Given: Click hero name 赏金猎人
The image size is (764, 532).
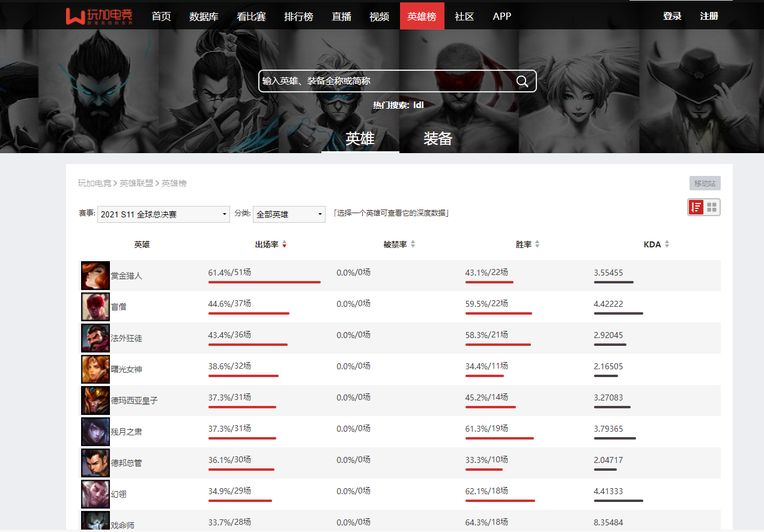Looking at the screenshot, I should tap(126, 276).
